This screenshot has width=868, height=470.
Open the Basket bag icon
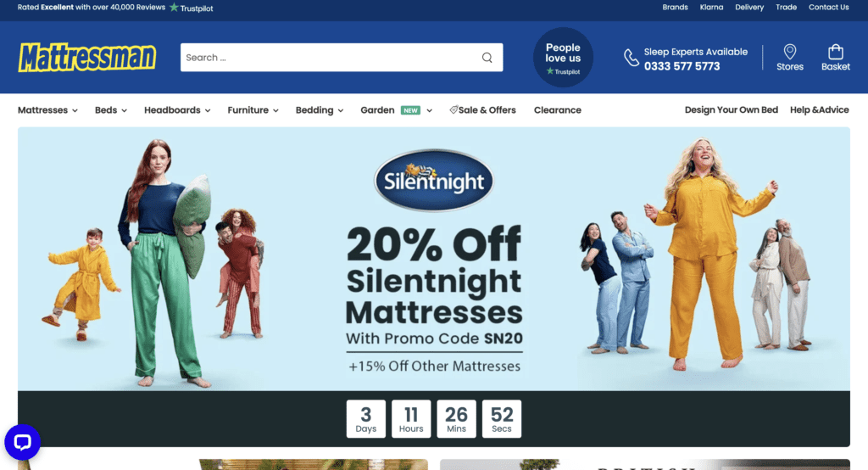coord(835,52)
